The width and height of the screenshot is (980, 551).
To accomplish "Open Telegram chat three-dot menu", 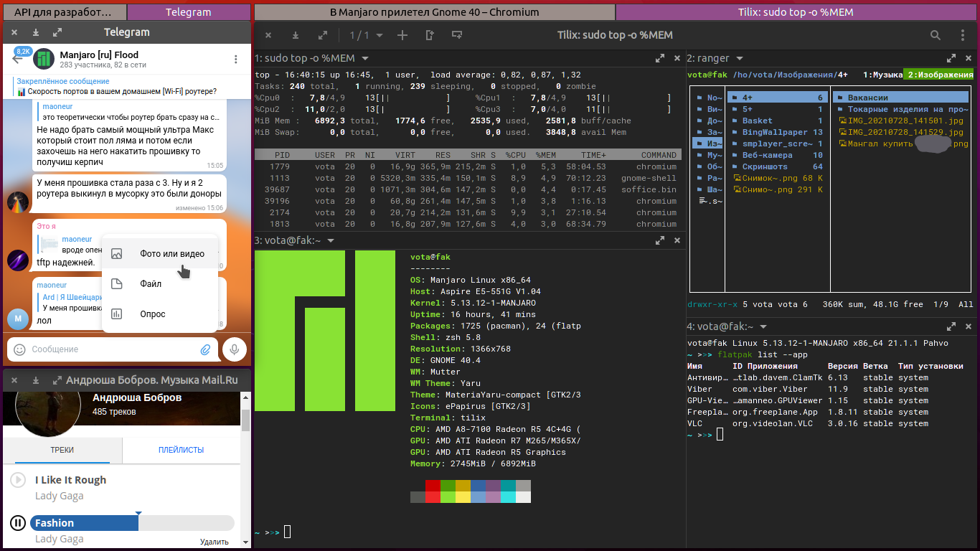I will [x=236, y=60].
